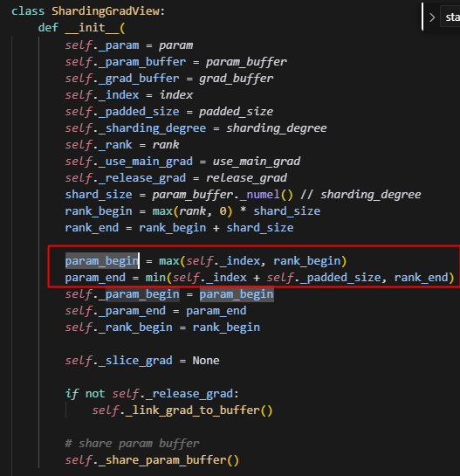Viewport: 460px width, 476px height.
Task: Click 'self._index = index' line
Action: (129, 95)
